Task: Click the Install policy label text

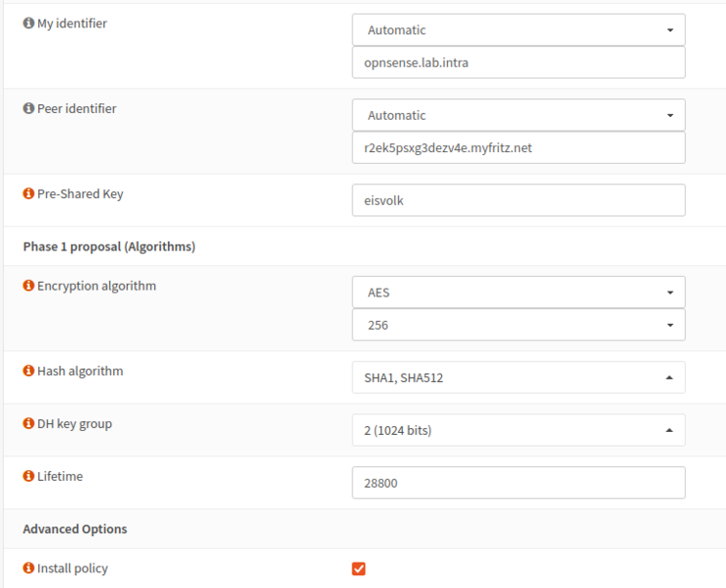Action: [73, 568]
